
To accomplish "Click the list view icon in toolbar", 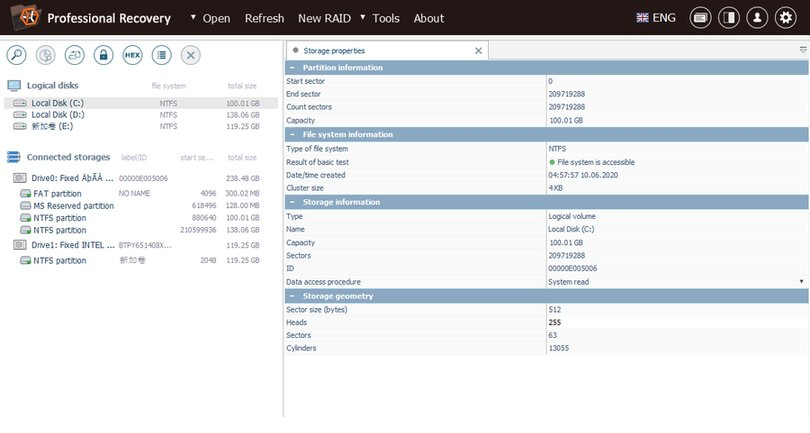I will (161, 55).
